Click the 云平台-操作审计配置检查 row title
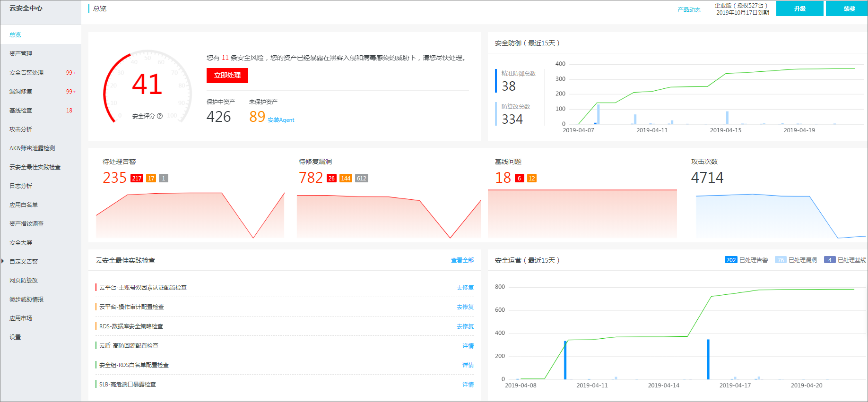The height and width of the screenshot is (402, 868). 131,307
